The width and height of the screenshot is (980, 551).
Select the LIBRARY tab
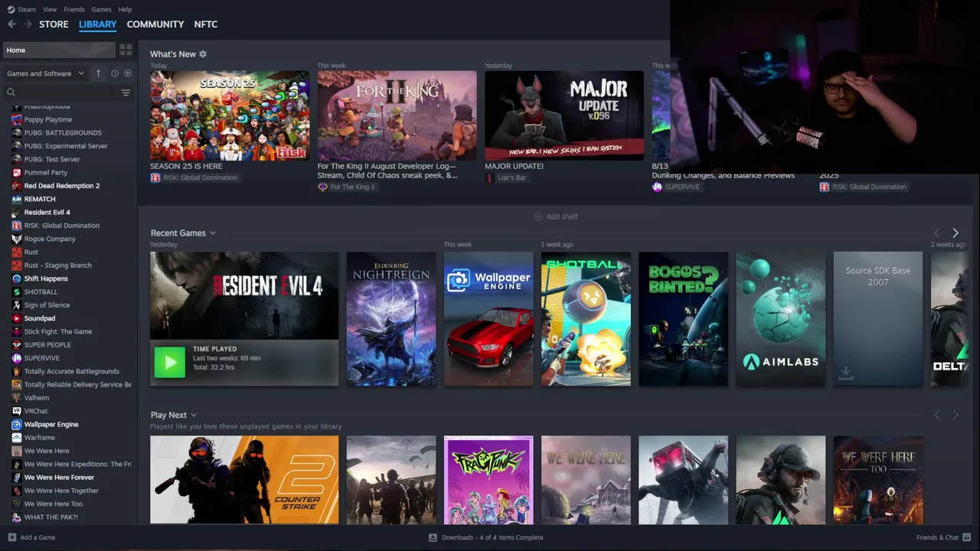(98, 24)
